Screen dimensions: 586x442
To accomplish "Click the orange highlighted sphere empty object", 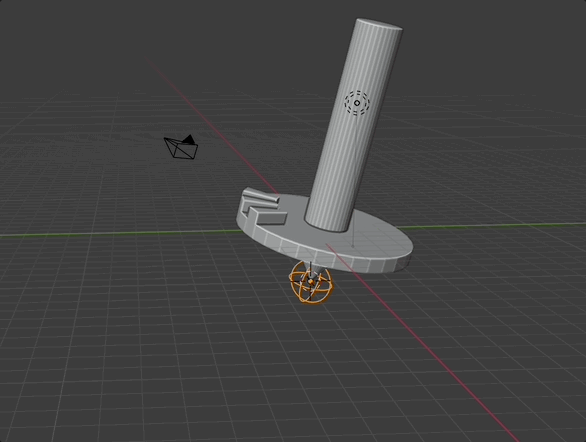I will [x=311, y=282].
